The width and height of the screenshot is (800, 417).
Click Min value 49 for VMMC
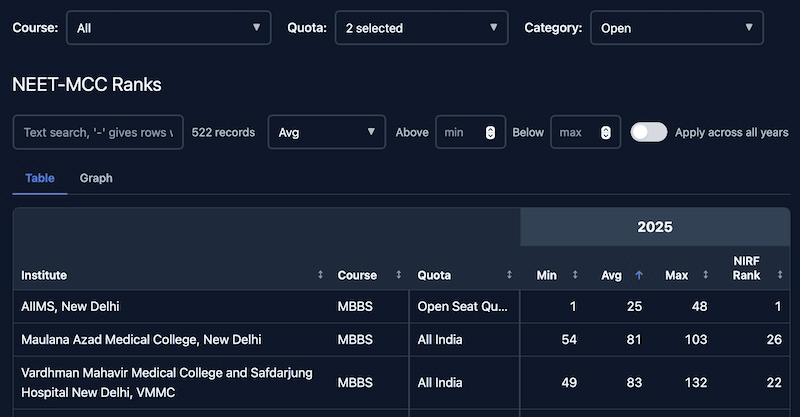click(569, 382)
